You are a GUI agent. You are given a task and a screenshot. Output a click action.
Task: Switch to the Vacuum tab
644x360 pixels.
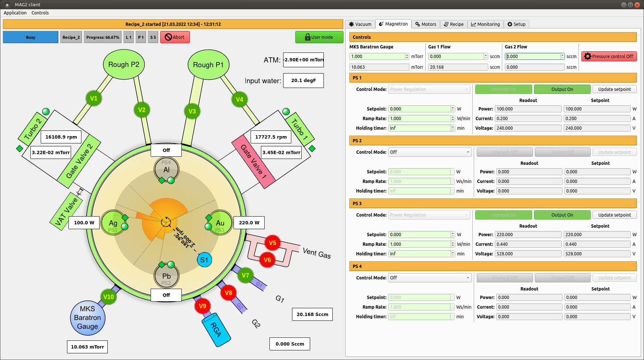360,24
